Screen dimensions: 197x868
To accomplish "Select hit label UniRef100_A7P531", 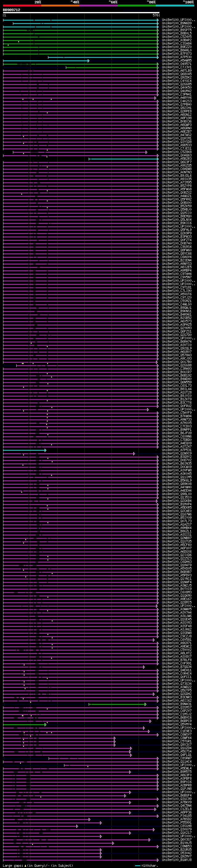I will click(177, 450).
